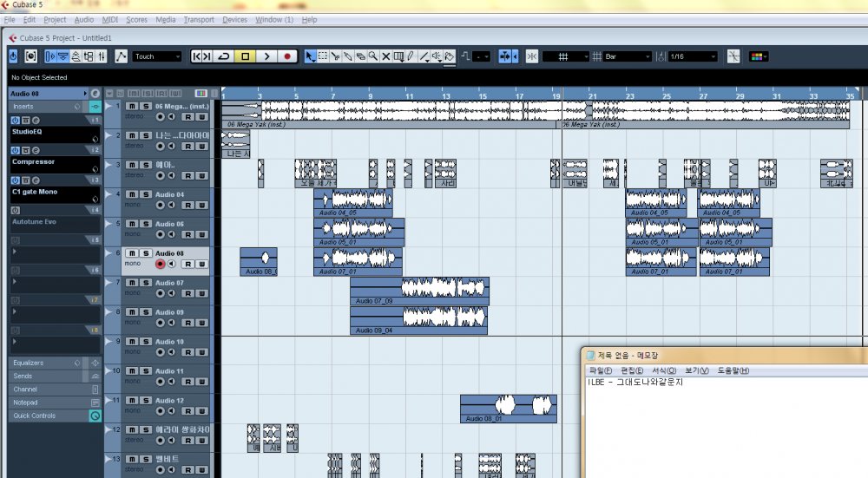Select the Time Warp tool
This screenshot has width=868, height=478.
pyautogui.click(x=398, y=56)
